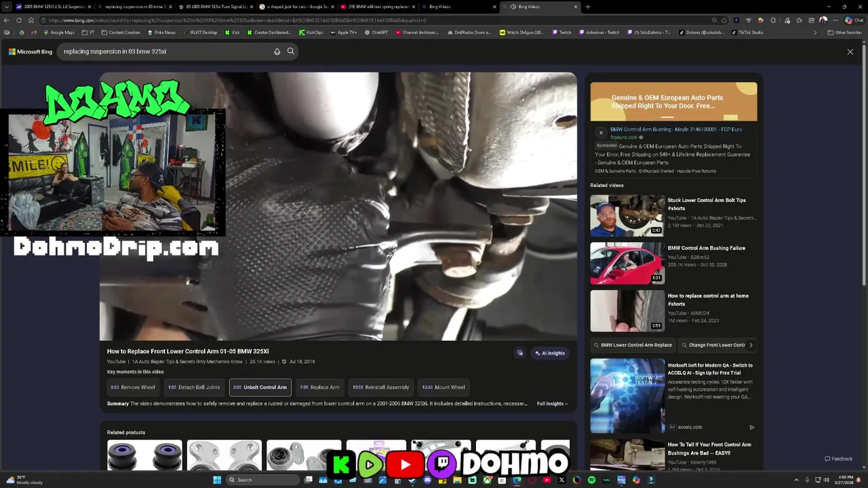Switch to replacing suspension in 03 bmw tab

133,7
